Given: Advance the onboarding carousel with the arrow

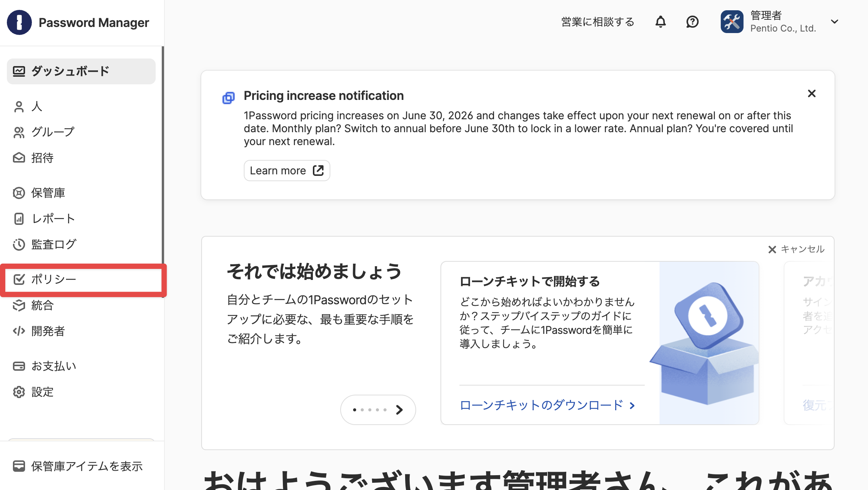Looking at the screenshot, I should (399, 410).
